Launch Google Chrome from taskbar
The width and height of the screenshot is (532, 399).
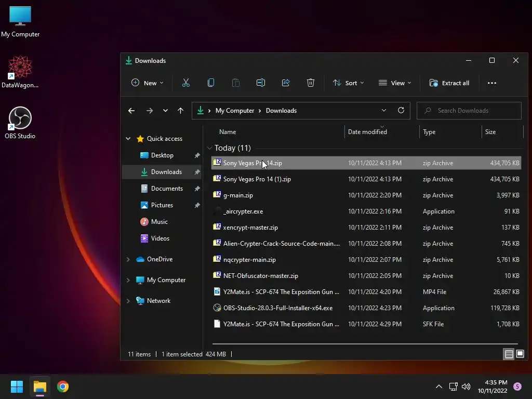point(63,387)
